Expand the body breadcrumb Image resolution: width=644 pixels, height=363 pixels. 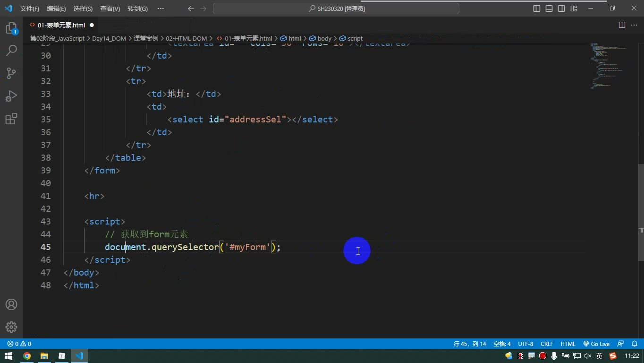320,39
